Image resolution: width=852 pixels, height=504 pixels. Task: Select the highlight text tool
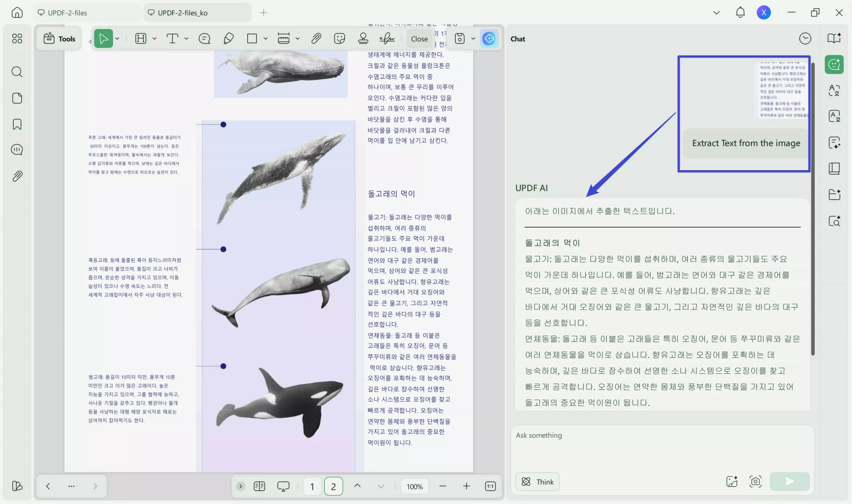tap(141, 38)
